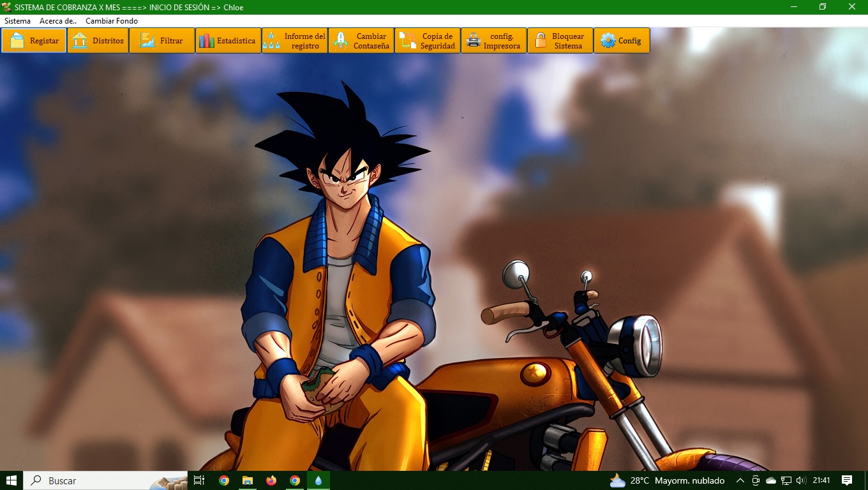
Task: Open the Estadistica charts
Action: click(228, 41)
